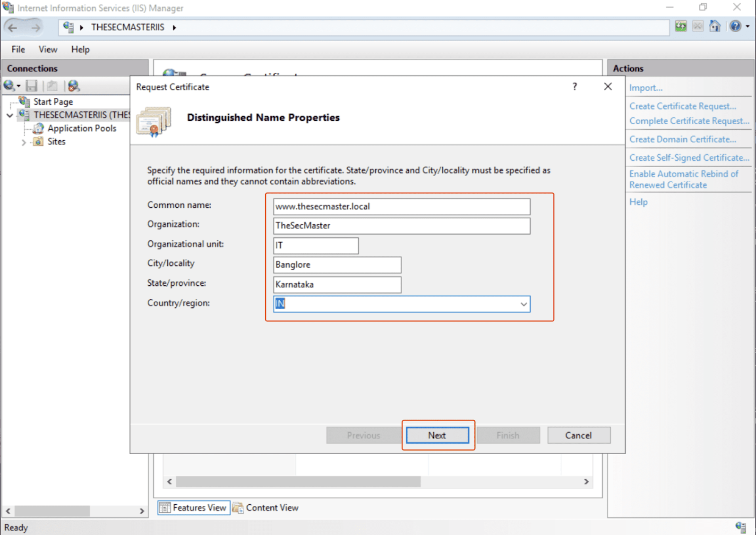Click the up folder icon in Connections
The height and width of the screenshot is (535, 756).
(x=52, y=85)
